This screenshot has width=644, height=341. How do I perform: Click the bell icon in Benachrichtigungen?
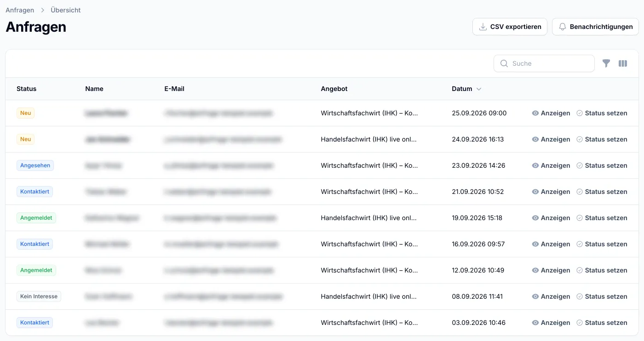[563, 27]
